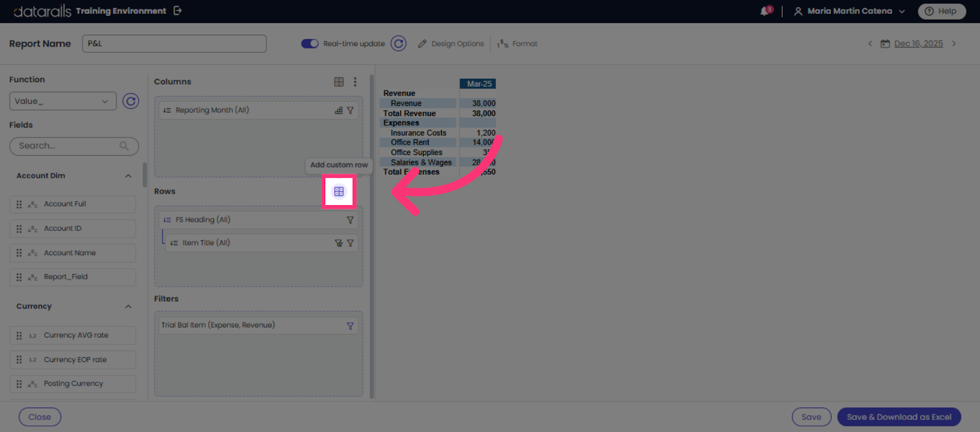The image size is (980, 432).
Task: Click the refresh icon next to Value_ dropdown
Action: (x=130, y=101)
